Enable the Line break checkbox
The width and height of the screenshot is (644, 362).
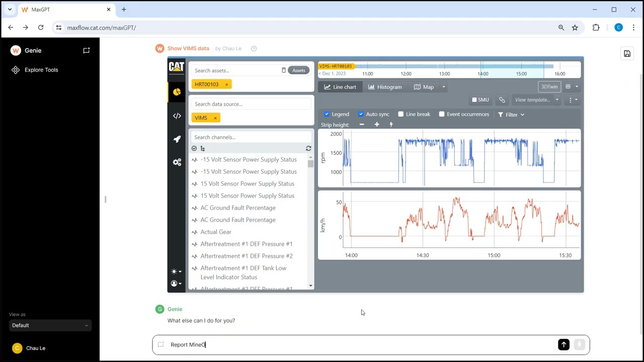click(x=400, y=114)
